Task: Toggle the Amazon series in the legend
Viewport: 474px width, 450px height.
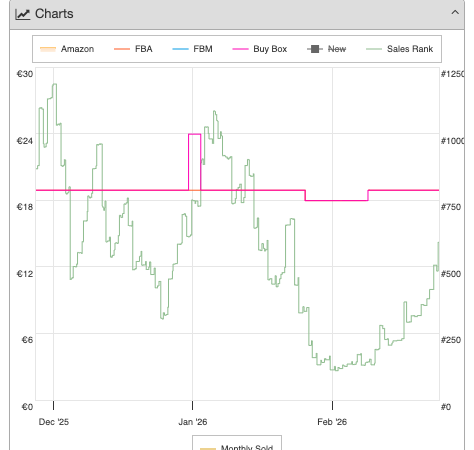Action: pos(67,49)
